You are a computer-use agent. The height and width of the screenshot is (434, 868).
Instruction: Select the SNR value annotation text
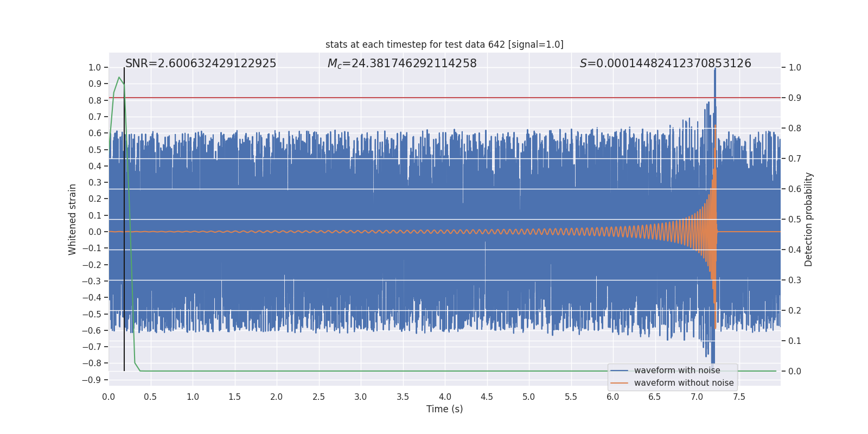tap(201, 63)
